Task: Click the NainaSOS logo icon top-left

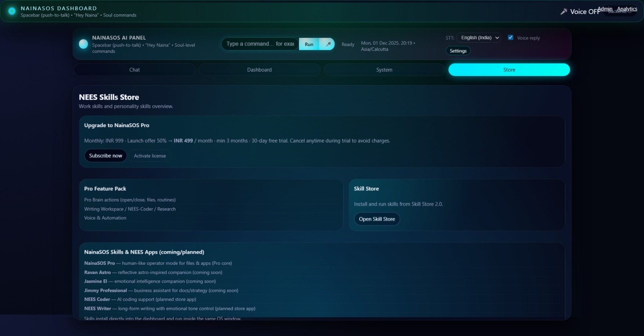Action: 11,11
